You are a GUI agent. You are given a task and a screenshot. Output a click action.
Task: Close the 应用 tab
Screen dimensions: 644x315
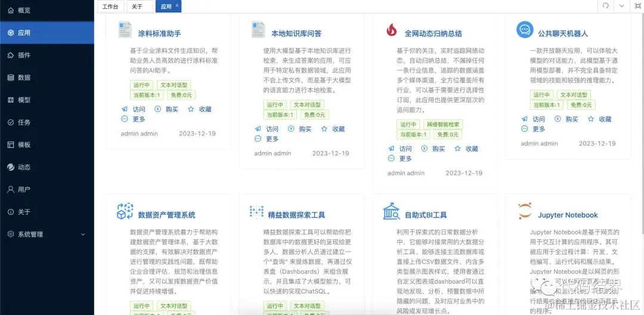tap(177, 5)
